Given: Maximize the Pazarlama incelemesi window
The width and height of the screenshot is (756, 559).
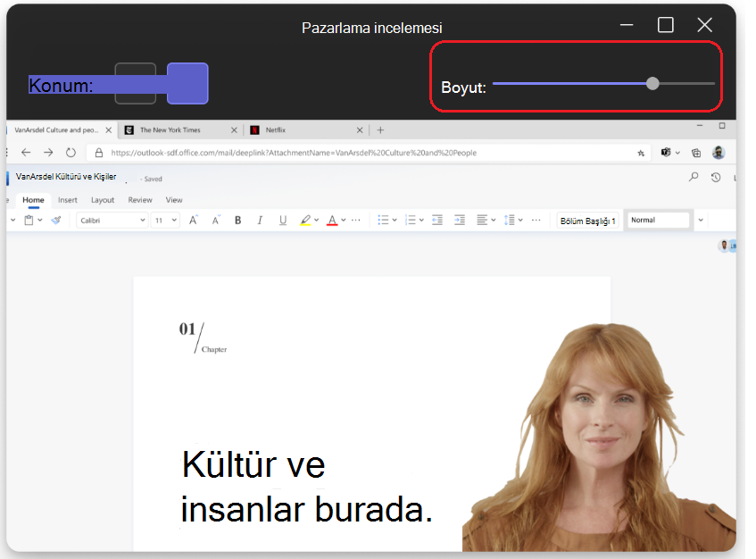Looking at the screenshot, I should coord(666,25).
